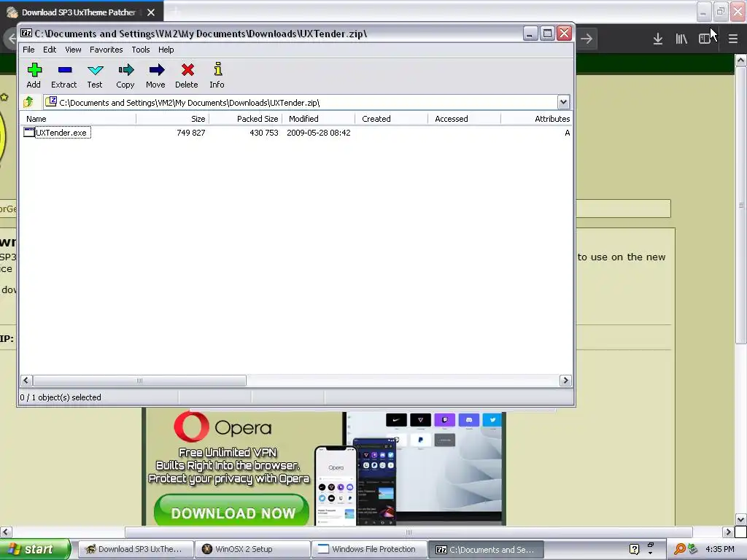Screen dimensions: 747x560
Task: Click the help question mark tray icon
Action: (x=634, y=549)
